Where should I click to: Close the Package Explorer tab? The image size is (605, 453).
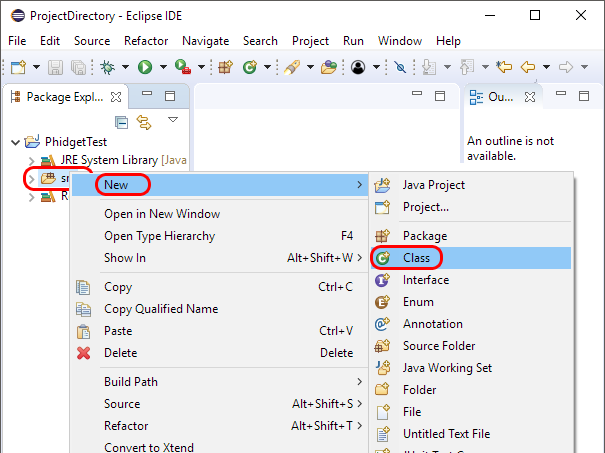116,97
